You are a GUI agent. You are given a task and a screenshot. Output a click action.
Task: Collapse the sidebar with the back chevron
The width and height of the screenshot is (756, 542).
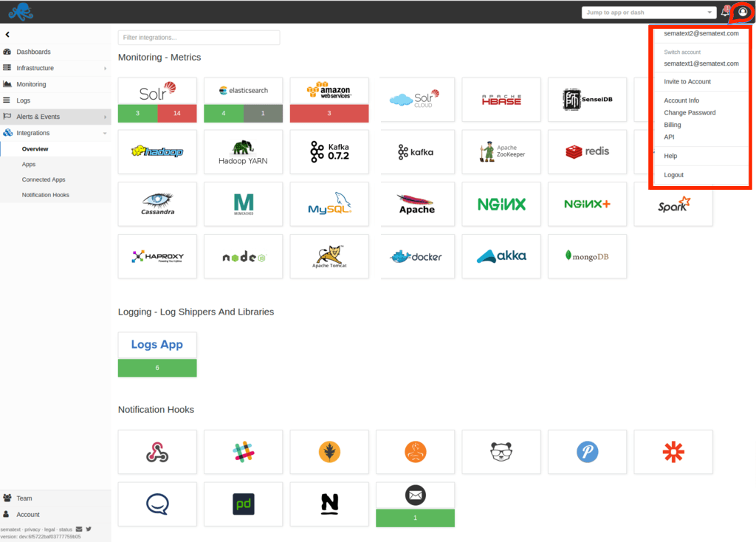point(7,35)
